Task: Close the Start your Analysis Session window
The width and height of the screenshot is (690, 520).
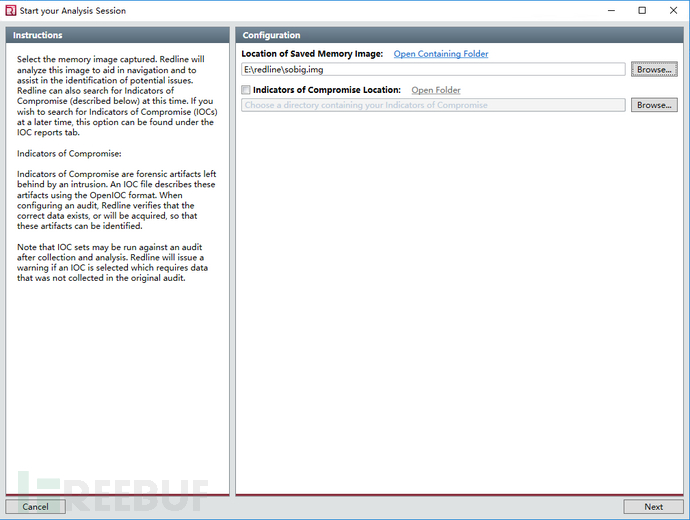Action: [671, 10]
